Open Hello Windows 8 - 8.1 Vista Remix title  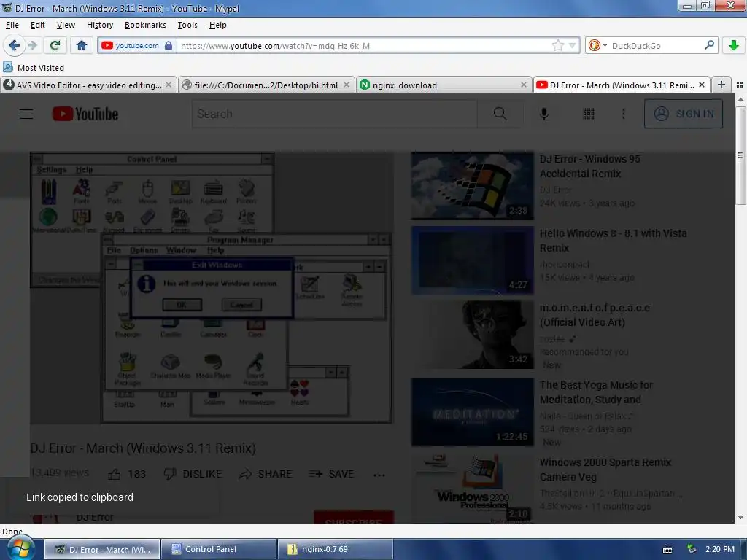[613, 241]
